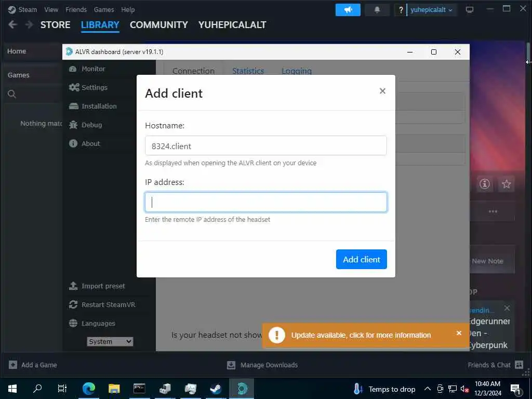Open the Steam View menu
Viewport: 532px width, 399px height.
coord(51,9)
